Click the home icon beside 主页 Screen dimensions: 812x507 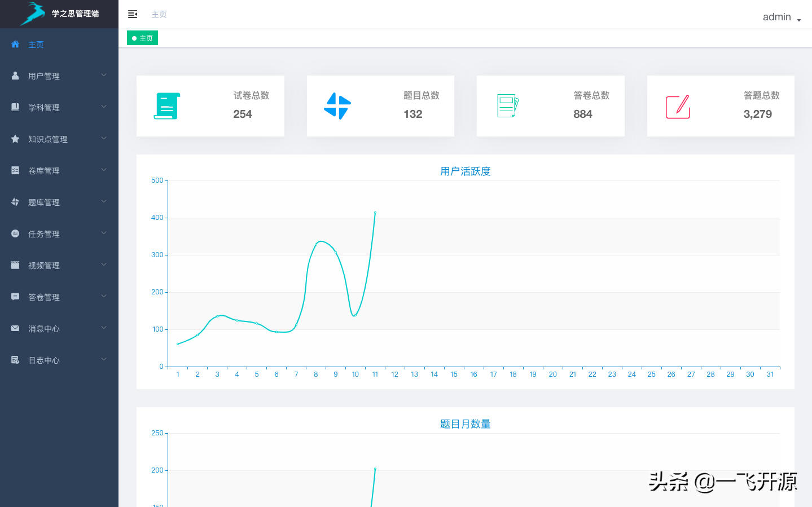coord(15,44)
